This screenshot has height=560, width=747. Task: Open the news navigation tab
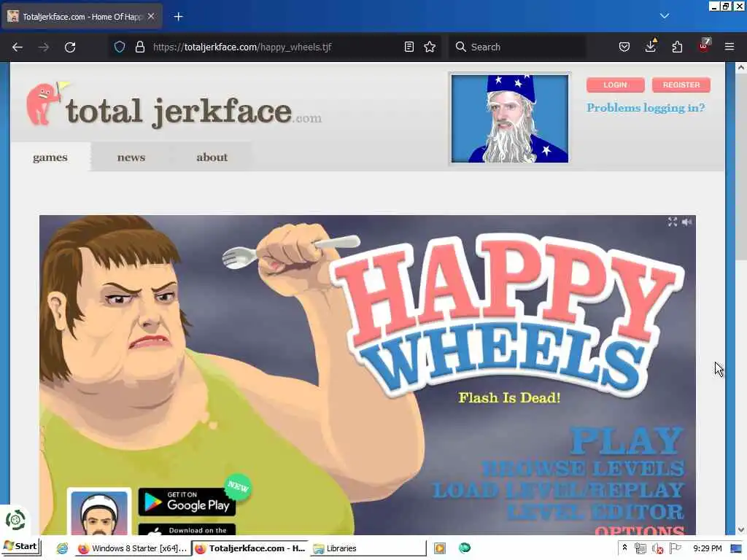point(131,157)
